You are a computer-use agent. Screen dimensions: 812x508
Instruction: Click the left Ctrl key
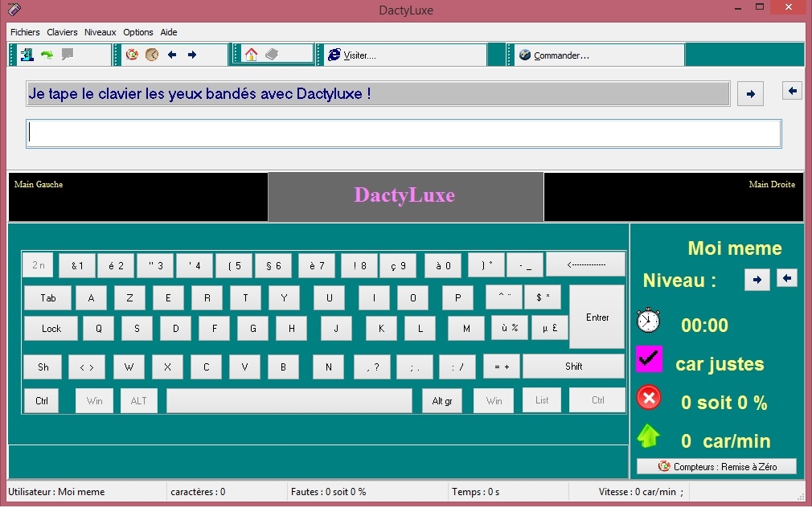[42, 401]
